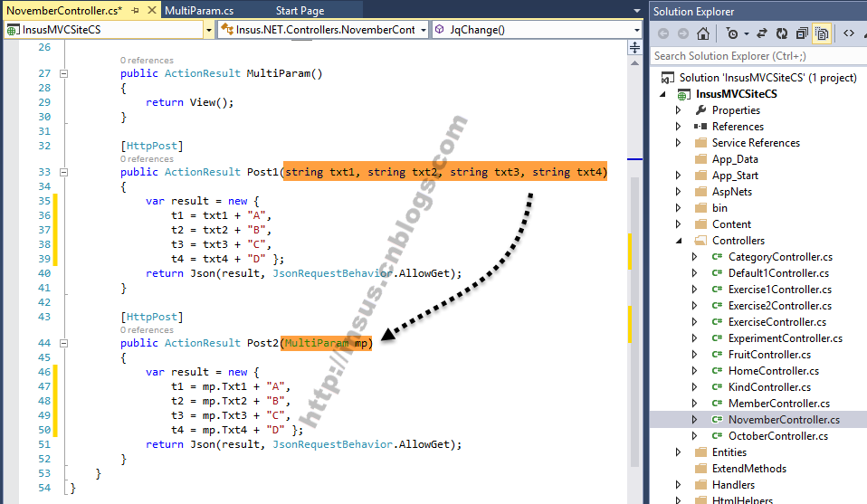
Task: Switch to the MultiParam.cs tab
Action: tap(199, 11)
